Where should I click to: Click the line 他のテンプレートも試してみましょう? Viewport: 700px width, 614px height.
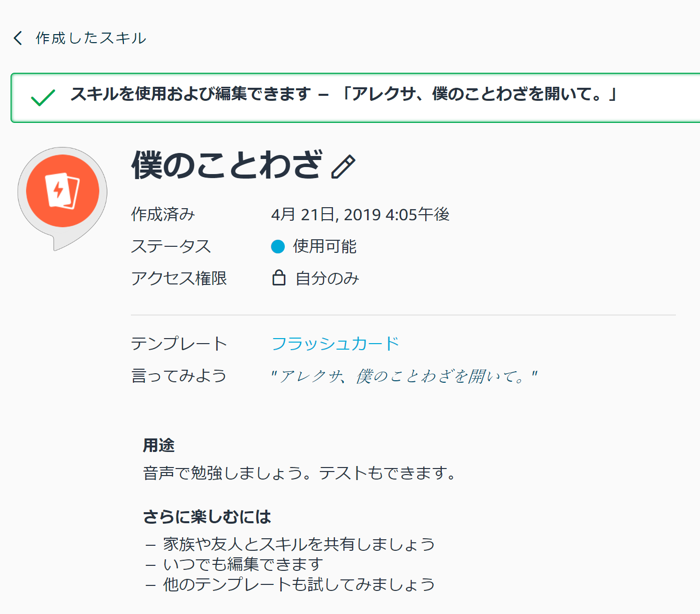tap(299, 584)
